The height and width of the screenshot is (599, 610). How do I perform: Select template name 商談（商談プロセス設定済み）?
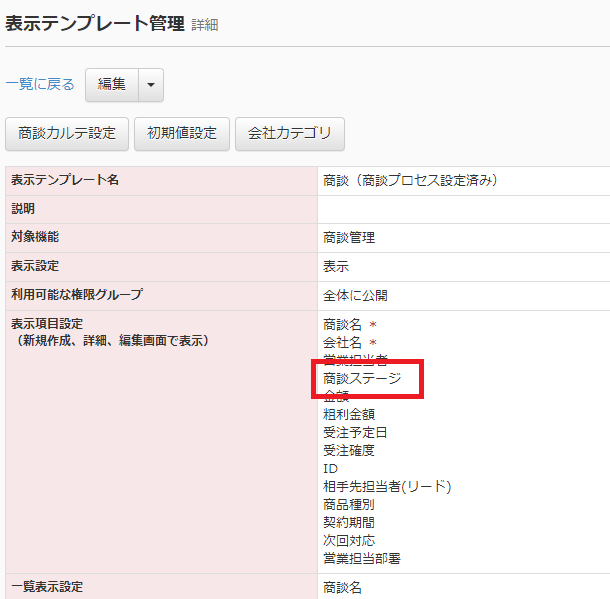410,180
